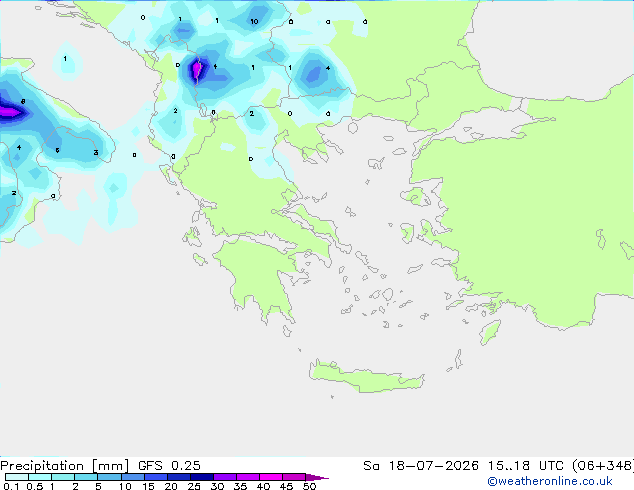Open the weatheronline.co.uk link

click(550, 481)
